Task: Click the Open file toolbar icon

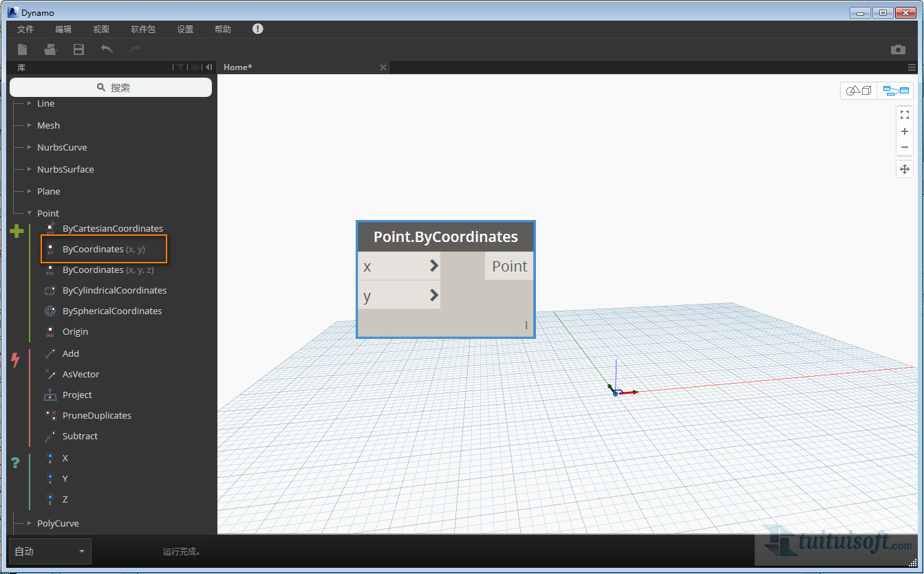Action: [50, 49]
